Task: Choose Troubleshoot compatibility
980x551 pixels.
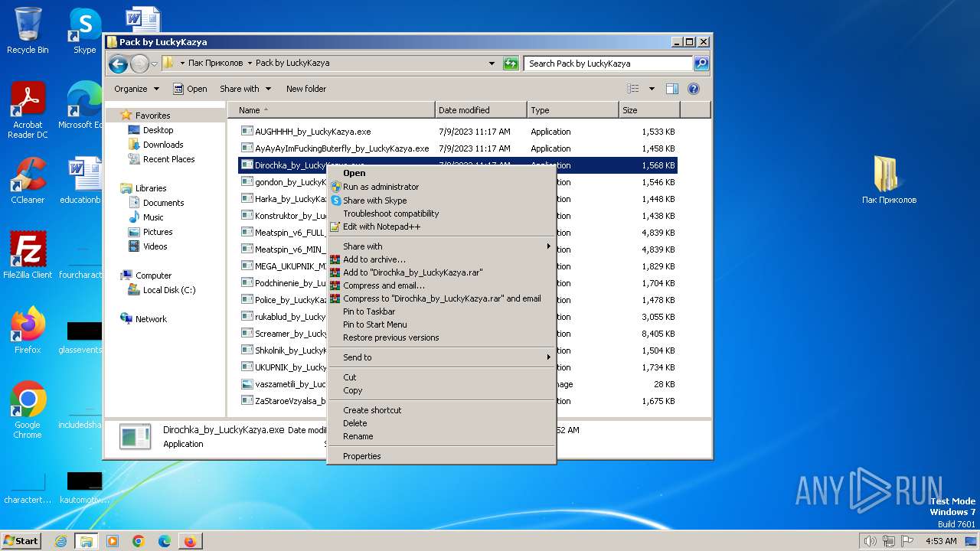Action: 441,214
